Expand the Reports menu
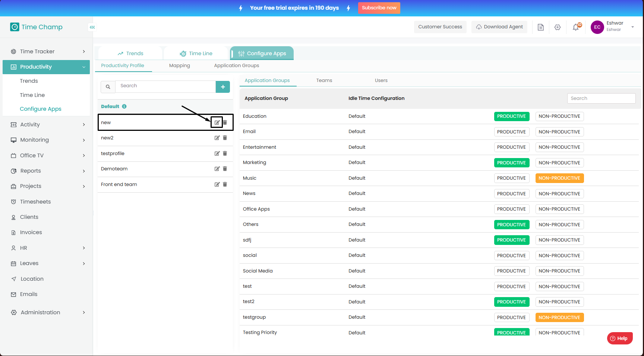This screenshot has width=644, height=356. point(46,171)
